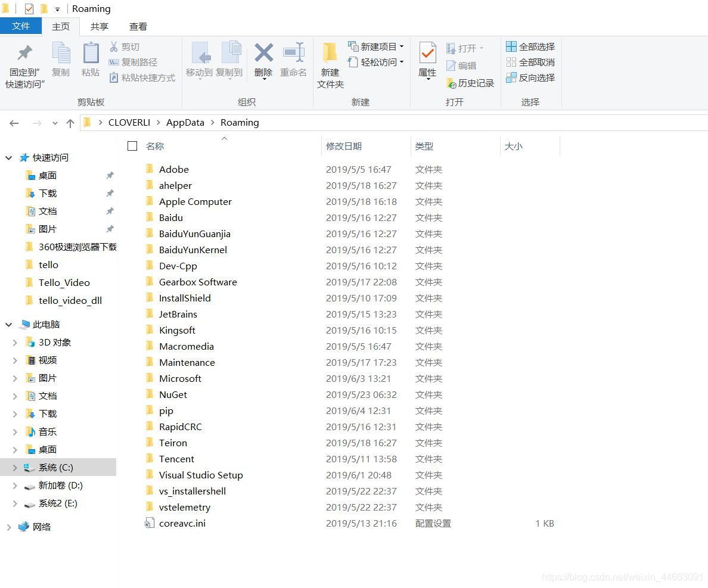Screen dimensions: 708x588
Task: Select the pip folder
Action: (166, 410)
